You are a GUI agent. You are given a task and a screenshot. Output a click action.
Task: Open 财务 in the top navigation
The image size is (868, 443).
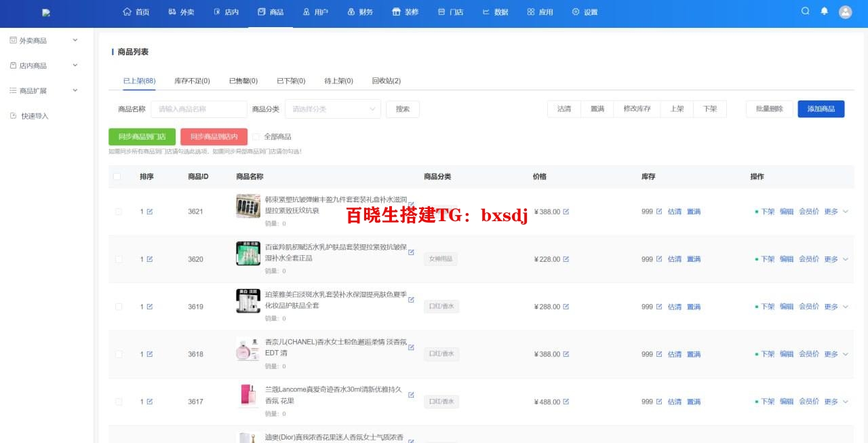tap(360, 12)
